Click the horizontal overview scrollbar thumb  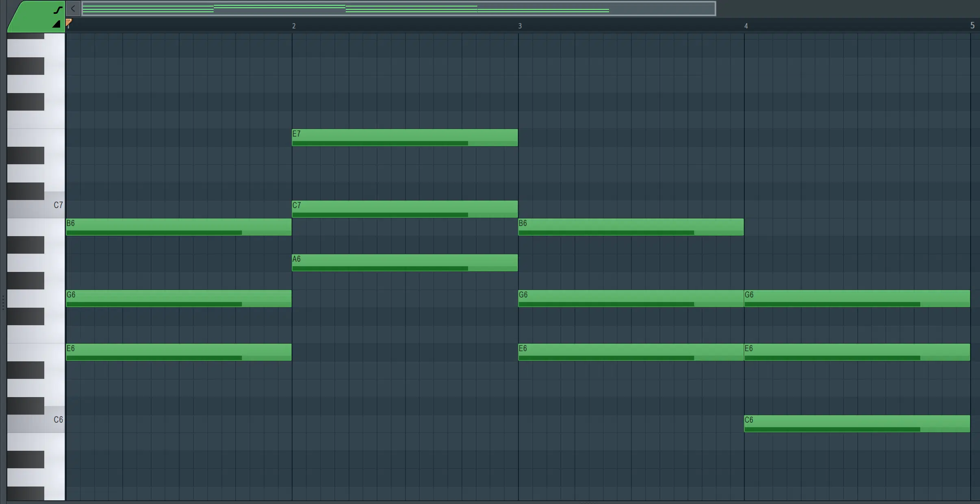399,9
